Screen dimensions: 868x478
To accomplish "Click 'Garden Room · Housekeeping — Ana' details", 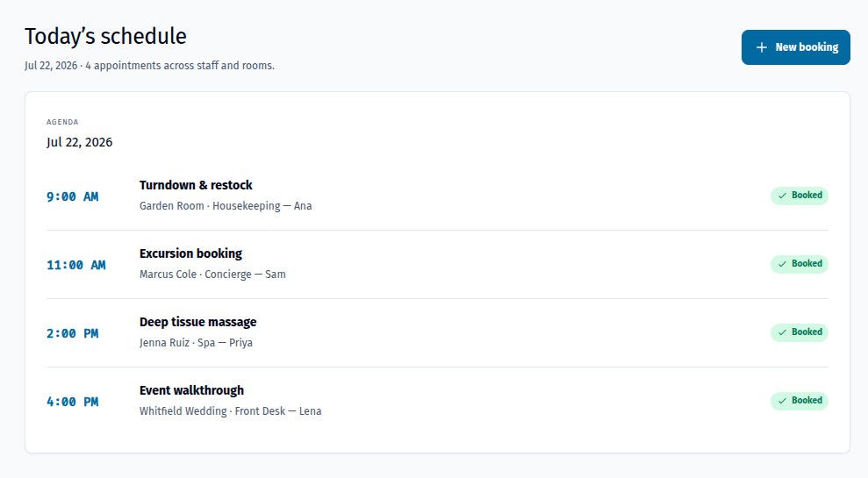I will (x=226, y=206).
